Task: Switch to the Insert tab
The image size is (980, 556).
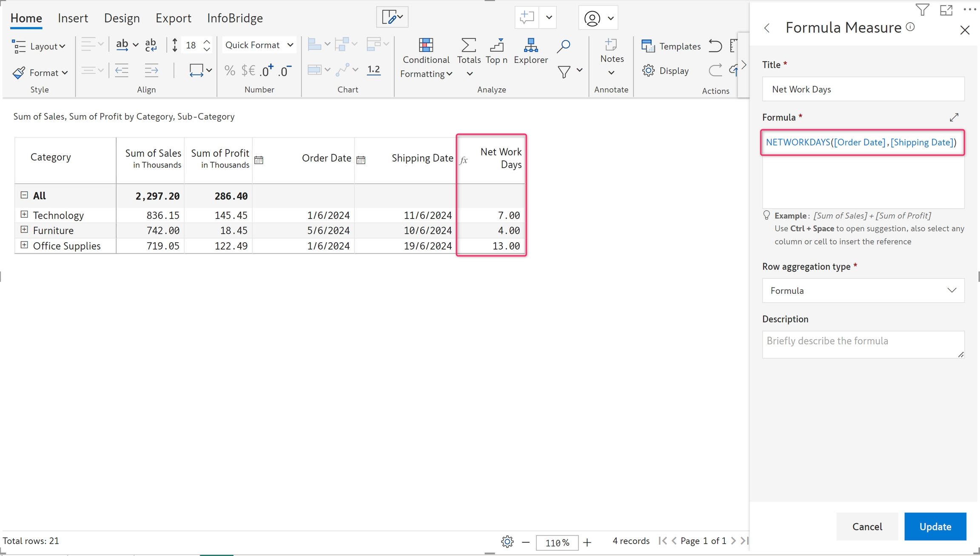Action: tap(73, 18)
